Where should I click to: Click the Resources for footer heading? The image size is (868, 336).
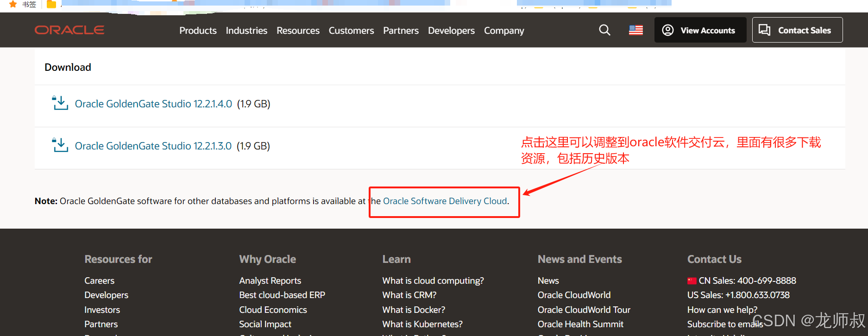coord(118,259)
